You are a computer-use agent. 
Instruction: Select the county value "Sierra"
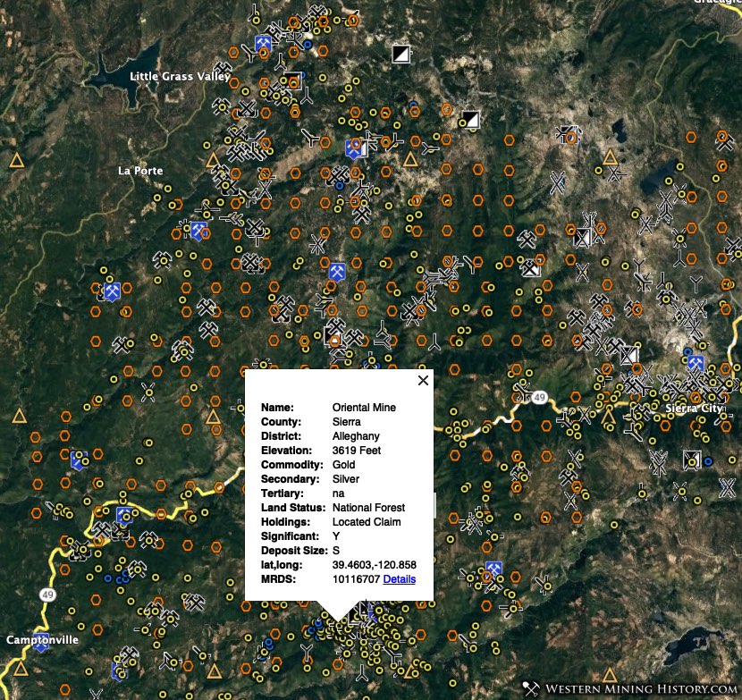[x=346, y=422]
